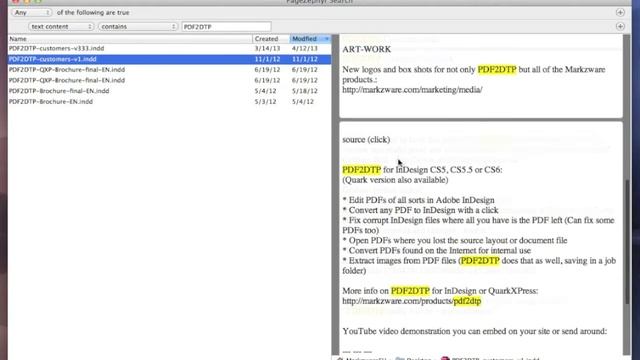This screenshot has height=360, width=640.
Task: Open the 'Any' match-condition dropdown
Action: 31,13
